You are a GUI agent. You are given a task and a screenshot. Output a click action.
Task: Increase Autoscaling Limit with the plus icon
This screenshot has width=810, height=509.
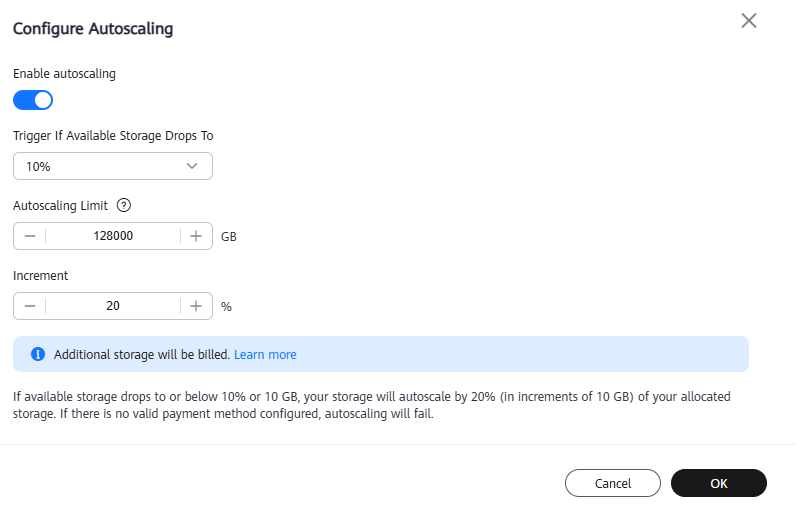(x=196, y=236)
